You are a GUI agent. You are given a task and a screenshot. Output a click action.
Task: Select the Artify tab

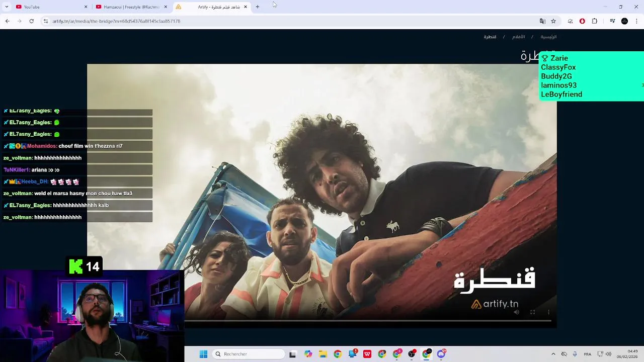pos(211,7)
